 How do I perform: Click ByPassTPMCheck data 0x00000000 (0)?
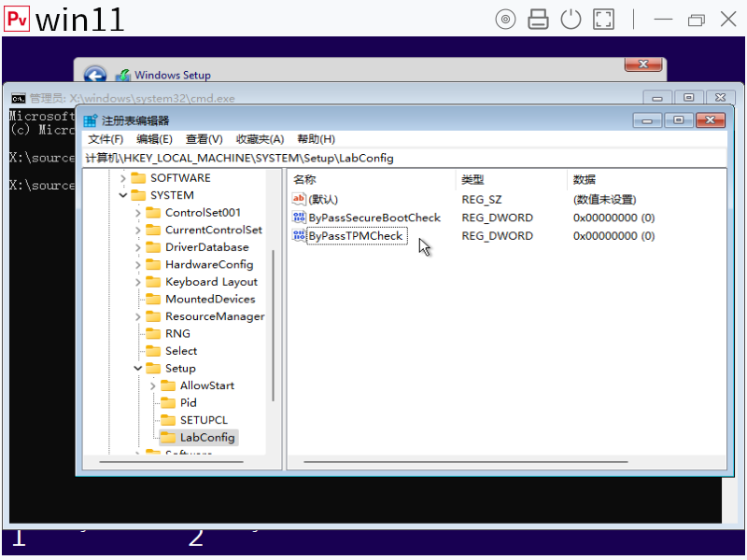[613, 236]
